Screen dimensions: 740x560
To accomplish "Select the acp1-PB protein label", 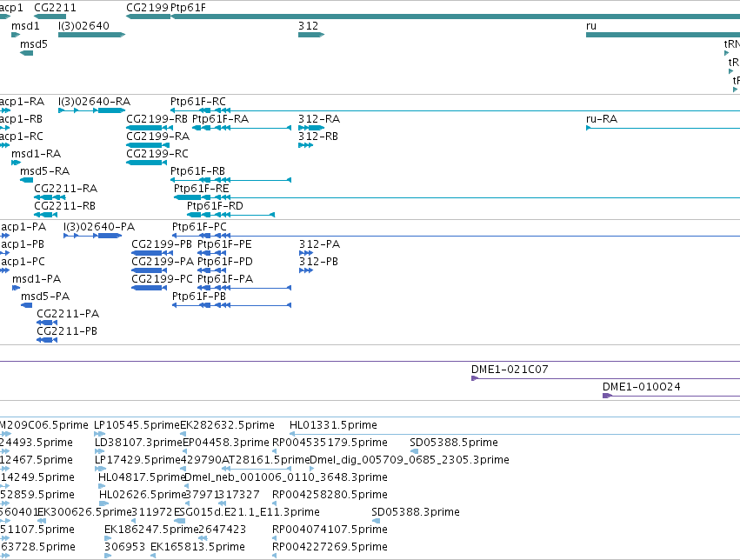I will pyautogui.click(x=23, y=244).
